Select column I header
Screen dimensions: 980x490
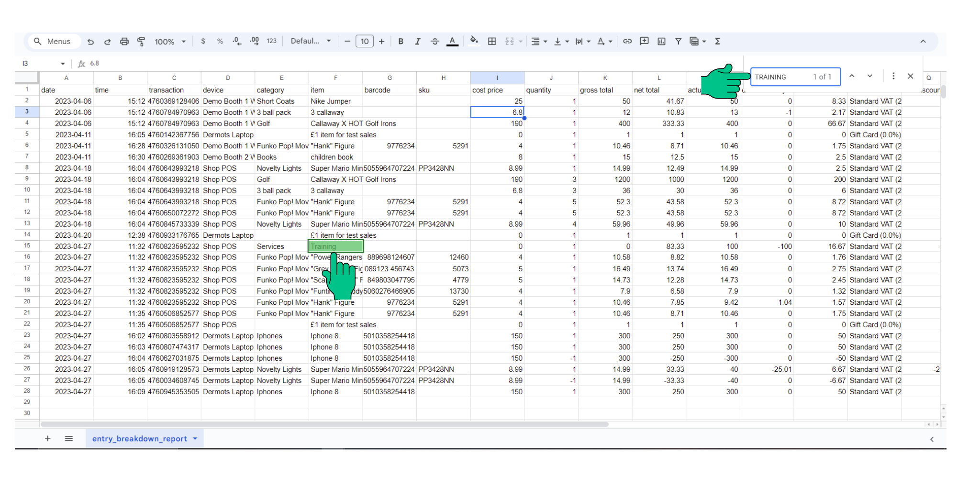tap(497, 78)
